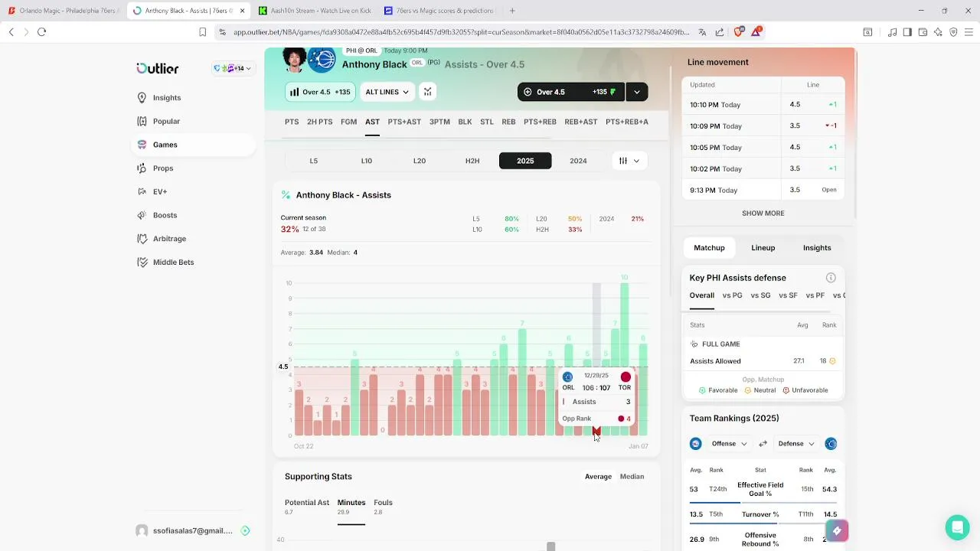Open the Leo AI sparkle icon

click(x=938, y=32)
